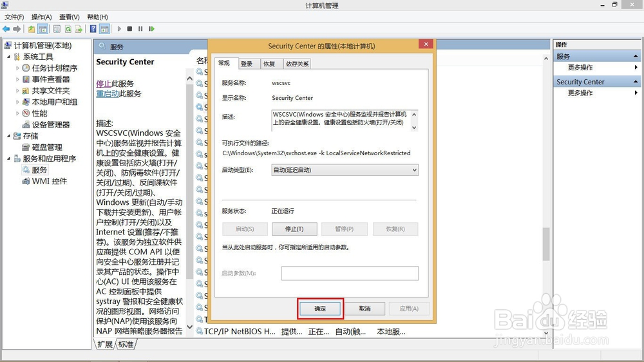The height and width of the screenshot is (362, 644).
Task: Click the 取消 button
Action: [x=365, y=309]
